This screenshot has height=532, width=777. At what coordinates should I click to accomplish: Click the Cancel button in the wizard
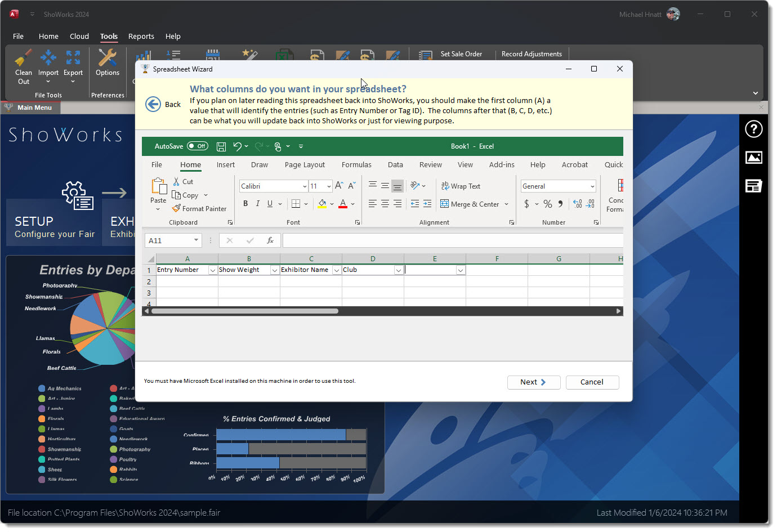(592, 382)
